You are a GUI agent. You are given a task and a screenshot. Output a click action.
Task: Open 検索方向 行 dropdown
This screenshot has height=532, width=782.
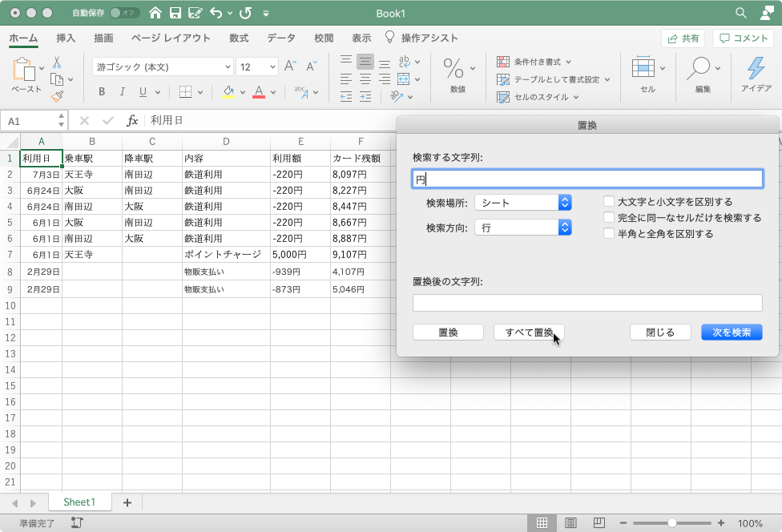click(x=522, y=228)
